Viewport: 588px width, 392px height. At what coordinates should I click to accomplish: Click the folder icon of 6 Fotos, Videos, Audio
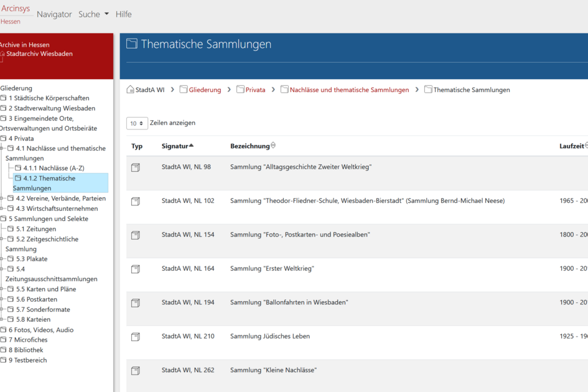(4, 330)
